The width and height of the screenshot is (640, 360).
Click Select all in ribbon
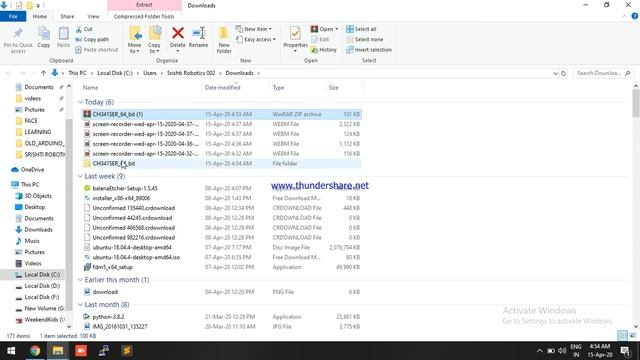[361, 29]
